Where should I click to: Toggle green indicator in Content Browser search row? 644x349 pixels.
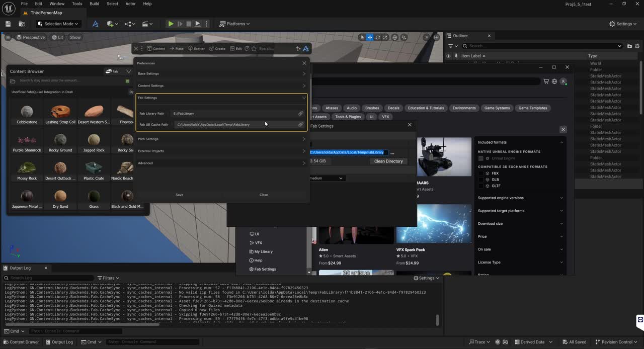coord(127,80)
